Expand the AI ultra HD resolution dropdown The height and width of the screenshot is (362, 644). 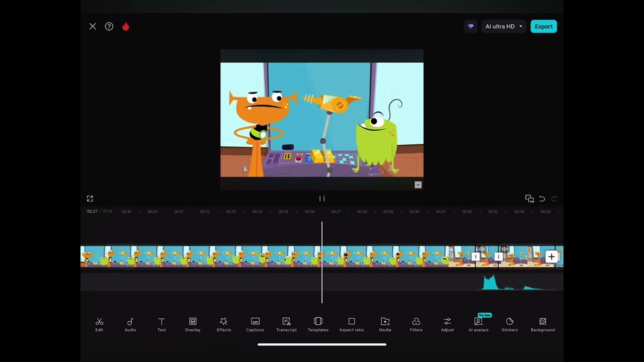click(x=504, y=26)
